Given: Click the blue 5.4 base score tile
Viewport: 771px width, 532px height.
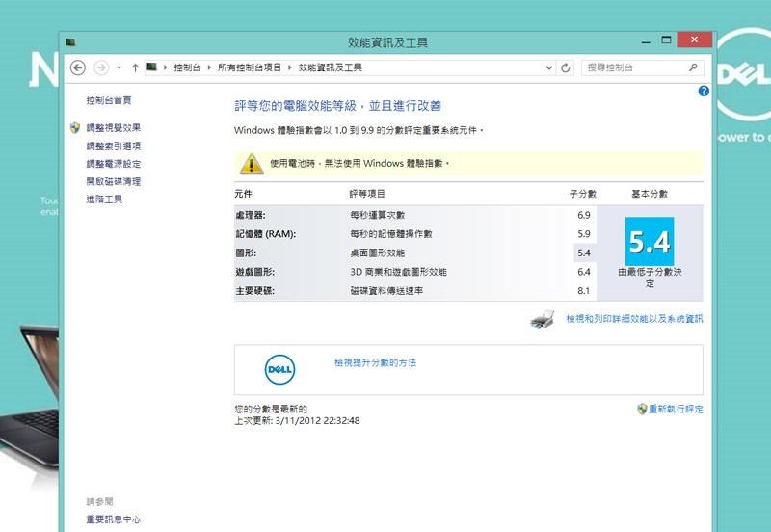Looking at the screenshot, I should click(x=649, y=242).
